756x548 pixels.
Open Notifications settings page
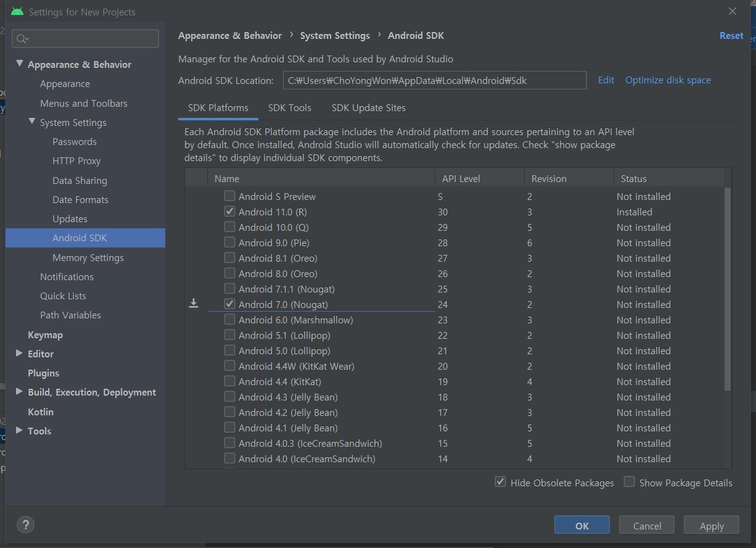click(67, 276)
